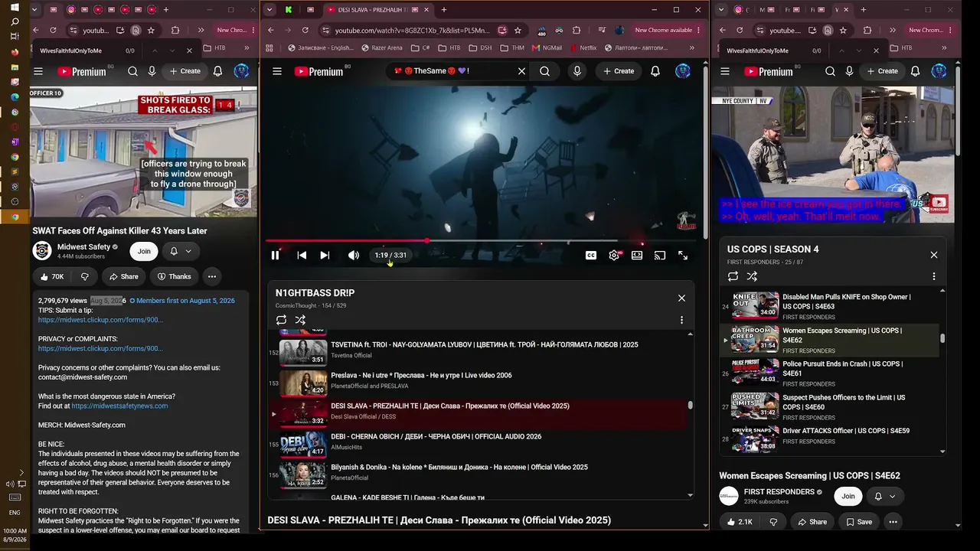Close the N1GHTBASS DR!P playlist panel
The height and width of the screenshot is (551, 980).
pos(681,298)
